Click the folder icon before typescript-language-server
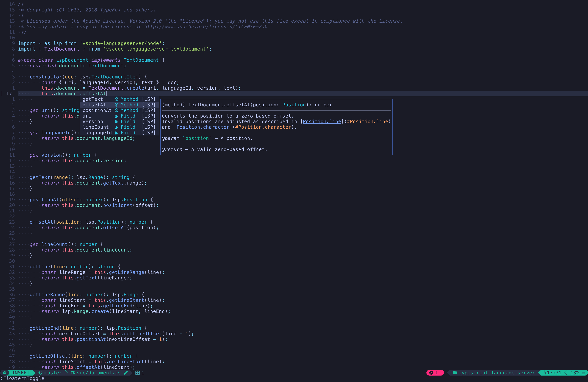This screenshot has height=382, width=588. [x=455, y=373]
